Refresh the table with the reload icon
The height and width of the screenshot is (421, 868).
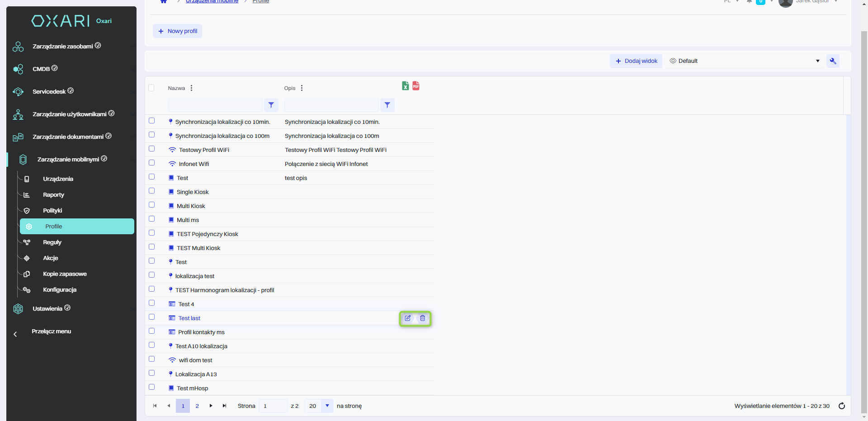click(x=842, y=406)
